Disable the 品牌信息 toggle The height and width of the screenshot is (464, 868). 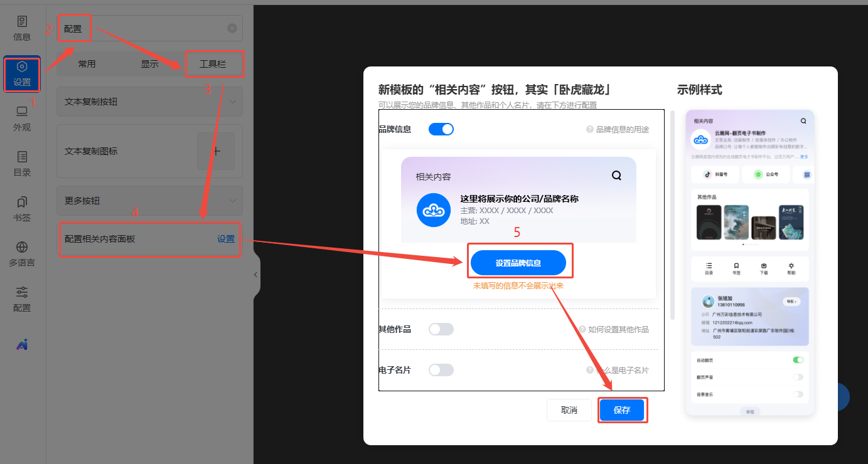[441, 129]
